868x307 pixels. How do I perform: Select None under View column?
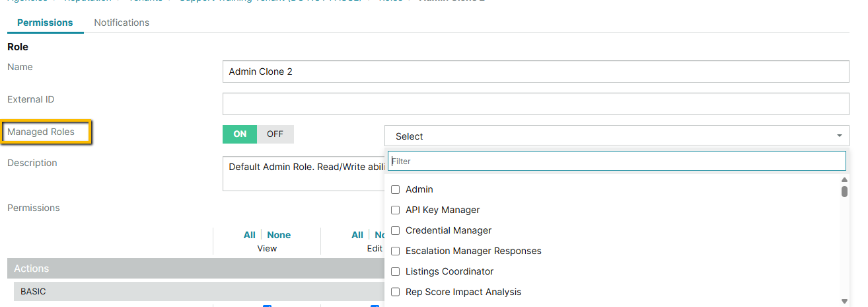pyautogui.click(x=279, y=235)
